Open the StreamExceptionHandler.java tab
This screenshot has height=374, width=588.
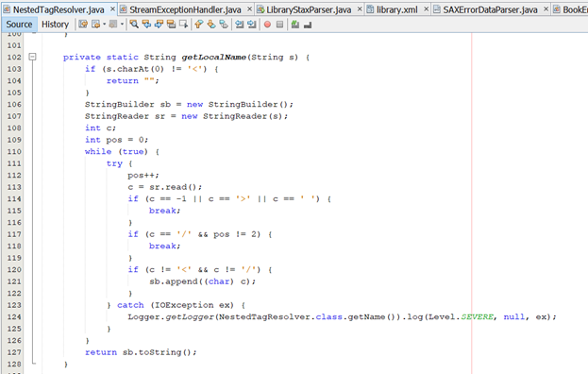point(185,9)
